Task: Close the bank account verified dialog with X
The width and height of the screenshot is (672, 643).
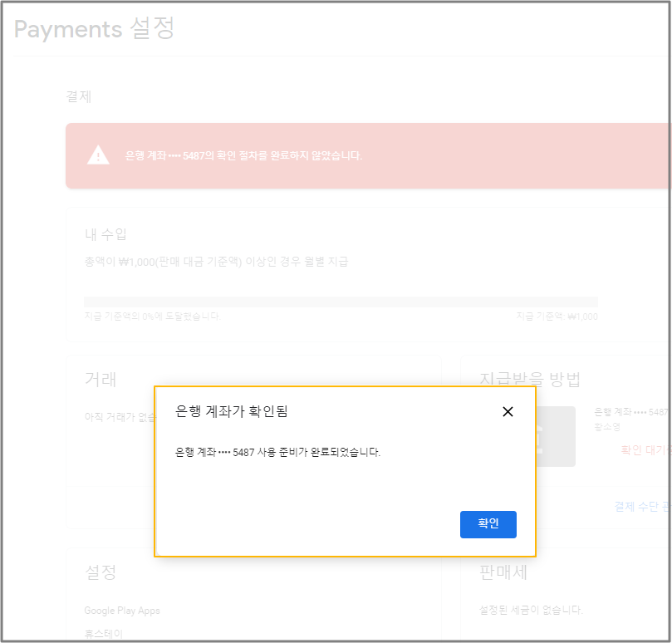Action: coord(508,411)
